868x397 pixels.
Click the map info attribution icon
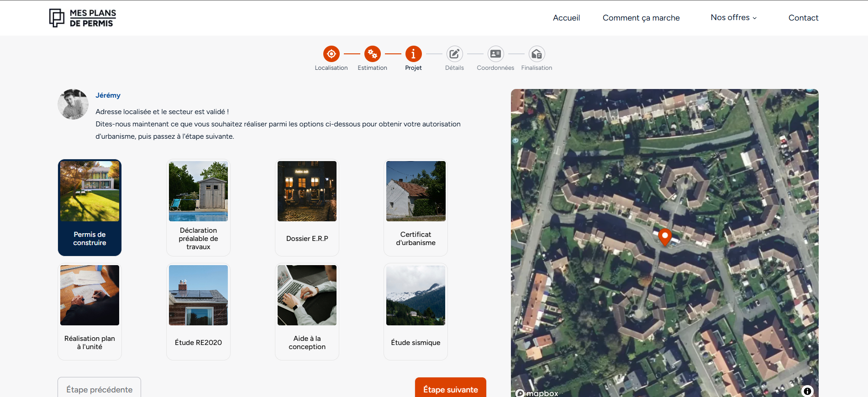pos(807,391)
